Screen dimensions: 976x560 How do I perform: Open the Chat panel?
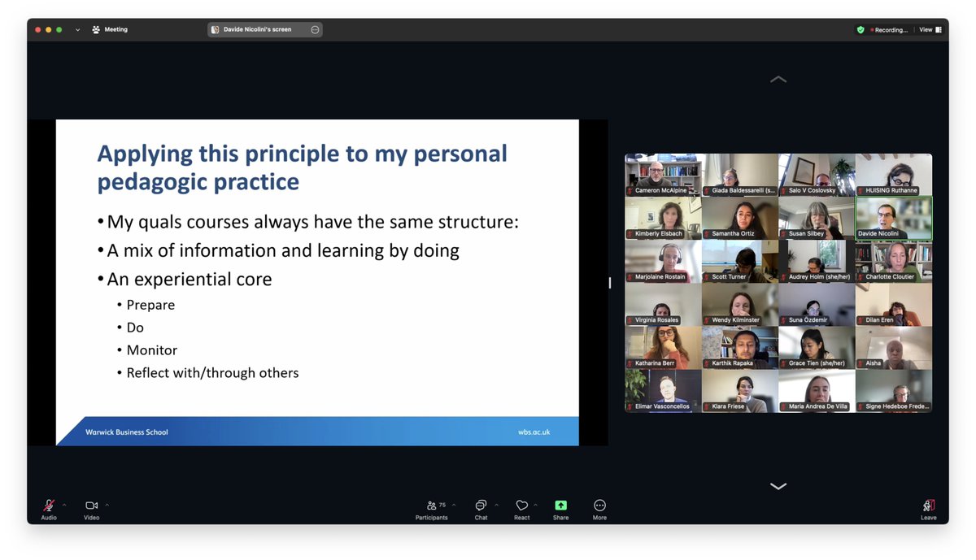coord(481,509)
